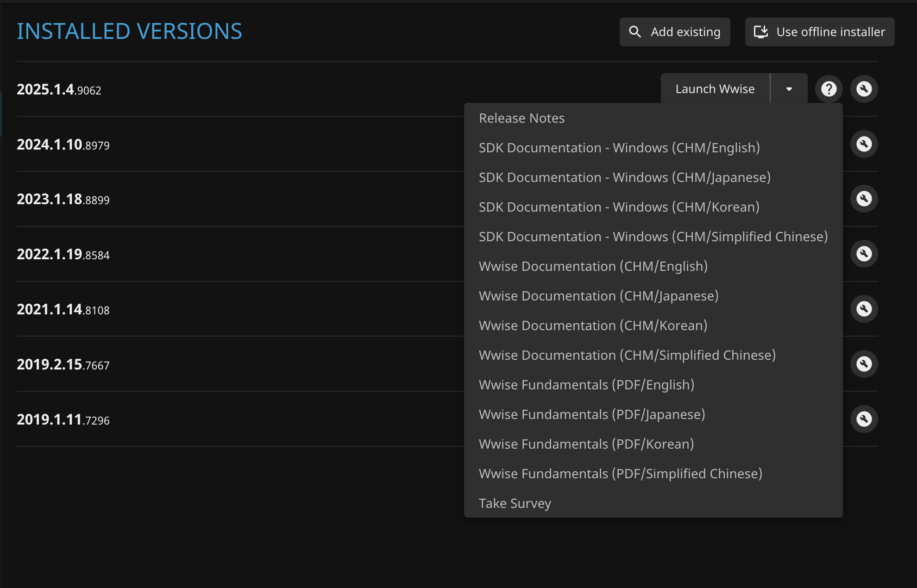Open wrench settings for version 2024.1.10
Viewport: 917px width, 588px height.
[x=864, y=144]
